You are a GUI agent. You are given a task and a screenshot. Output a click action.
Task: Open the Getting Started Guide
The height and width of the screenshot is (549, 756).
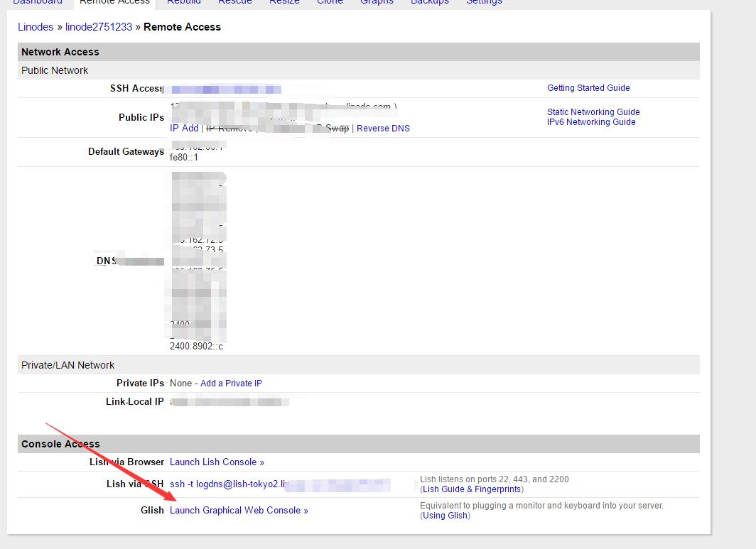coord(588,88)
